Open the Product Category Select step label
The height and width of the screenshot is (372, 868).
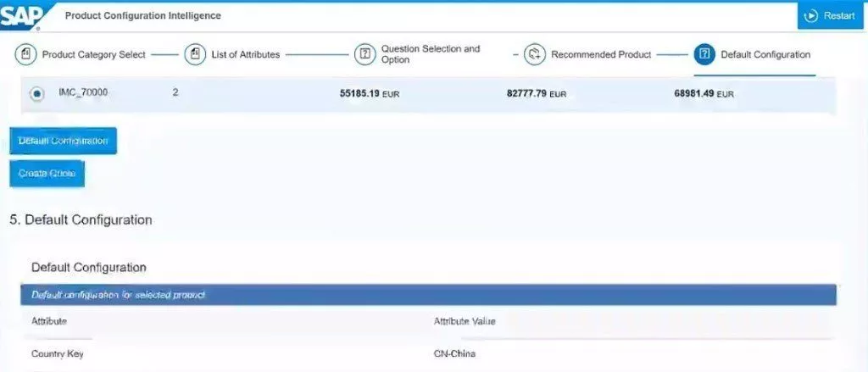pos(93,55)
